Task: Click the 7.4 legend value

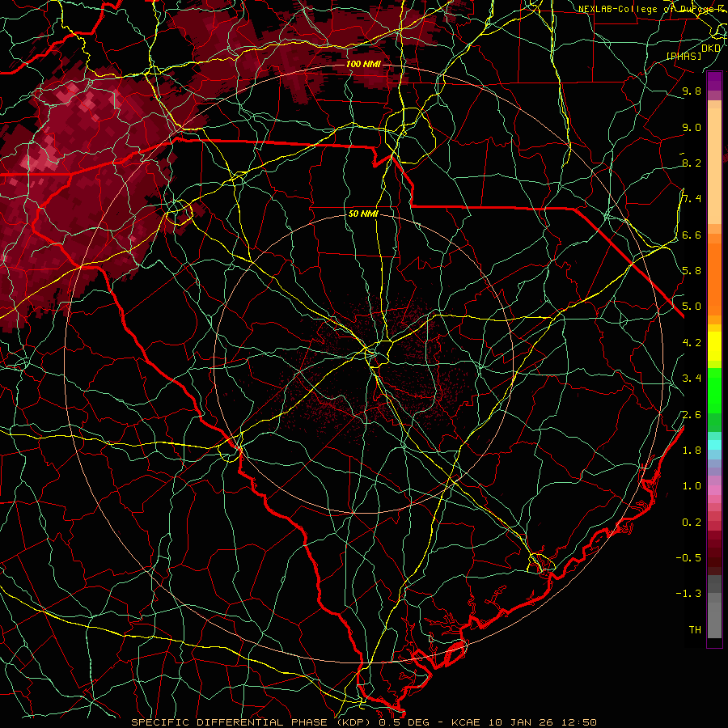Action: pos(692,199)
